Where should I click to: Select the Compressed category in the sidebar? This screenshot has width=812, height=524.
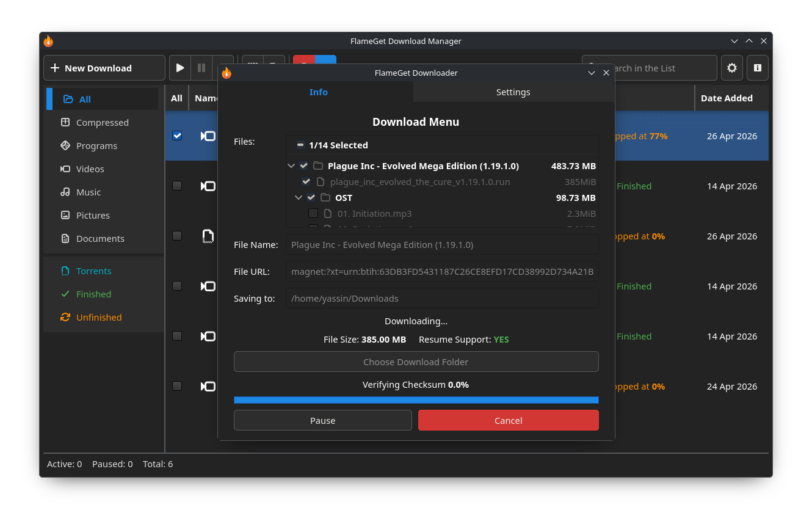tap(103, 122)
